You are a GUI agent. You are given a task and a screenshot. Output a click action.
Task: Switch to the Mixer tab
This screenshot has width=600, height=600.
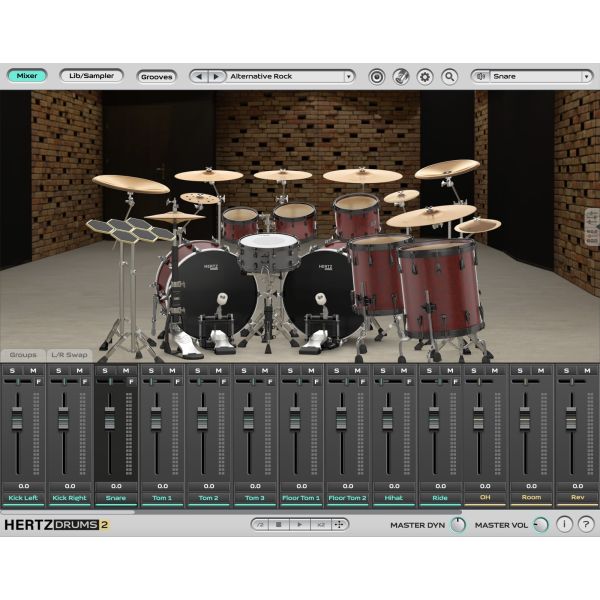27,76
